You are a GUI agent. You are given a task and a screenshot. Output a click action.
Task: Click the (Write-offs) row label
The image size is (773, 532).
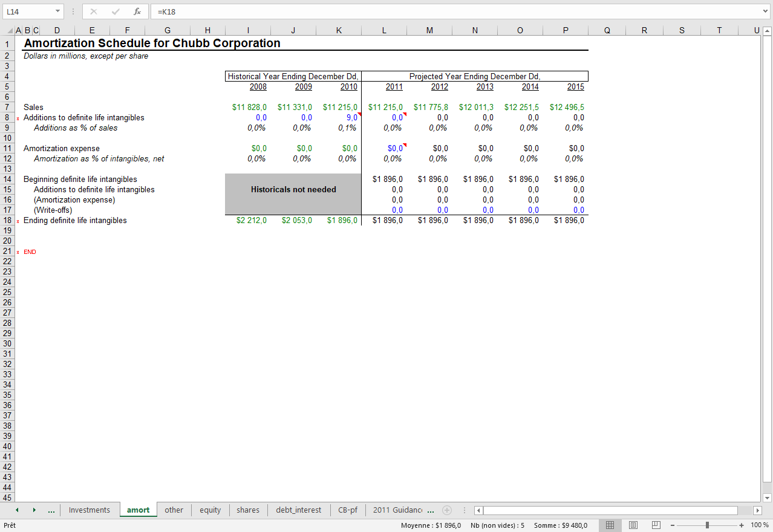[x=53, y=210]
